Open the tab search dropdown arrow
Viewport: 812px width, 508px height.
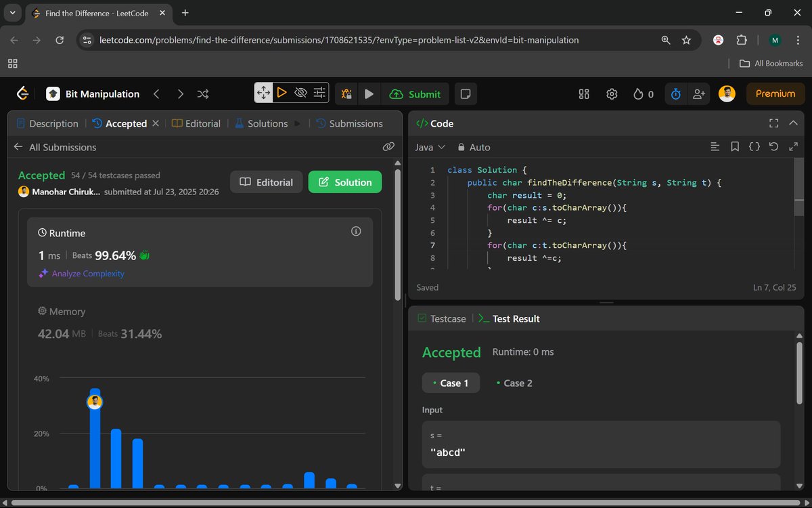[x=14, y=13]
